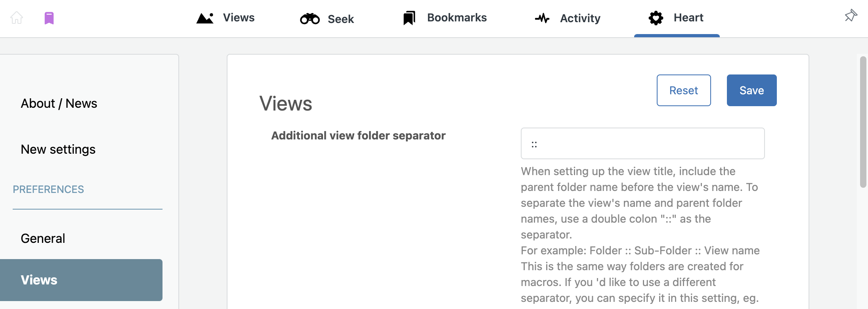This screenshot has width=868, height=309.
Task: Save the Views settings
Action: coord(751,90)
